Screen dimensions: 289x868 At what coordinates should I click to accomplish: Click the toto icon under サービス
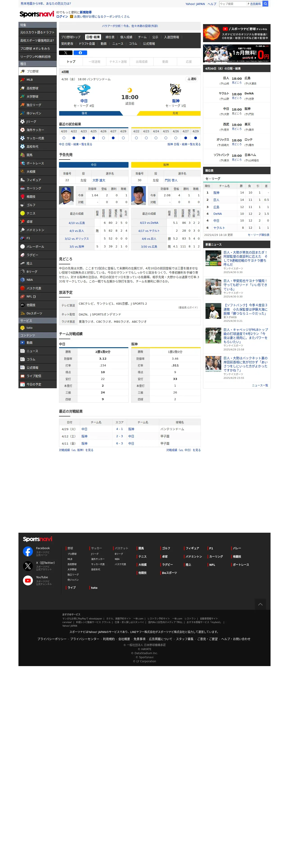point(23,328)
